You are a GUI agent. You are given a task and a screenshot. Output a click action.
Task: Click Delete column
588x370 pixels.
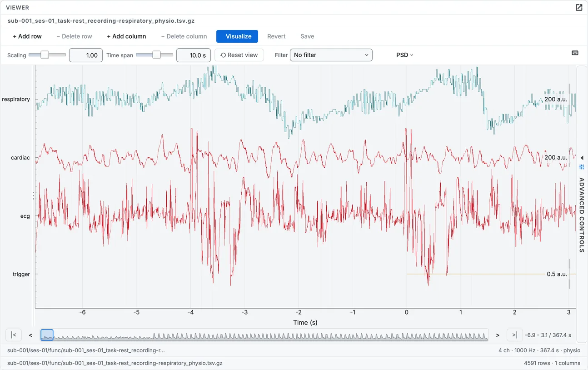point(184,36)
